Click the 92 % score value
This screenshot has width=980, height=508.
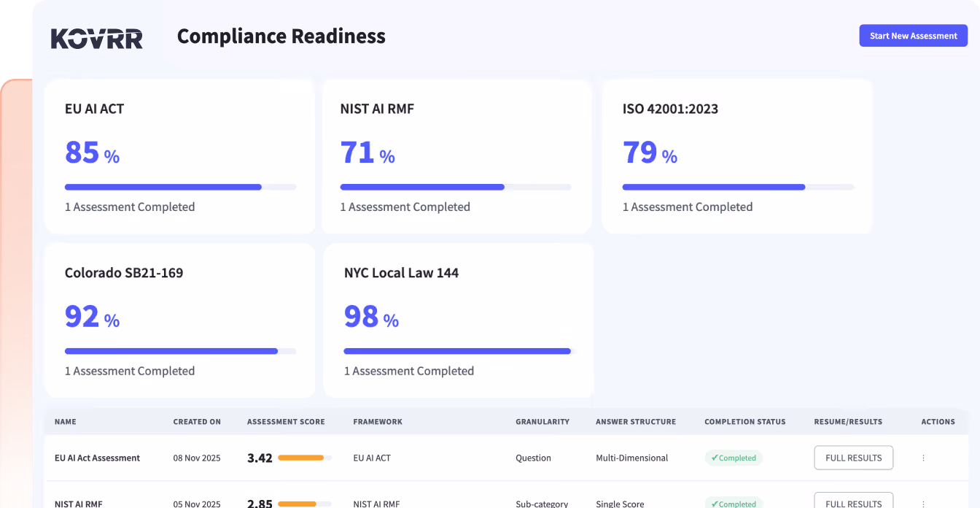click(92, 317)
